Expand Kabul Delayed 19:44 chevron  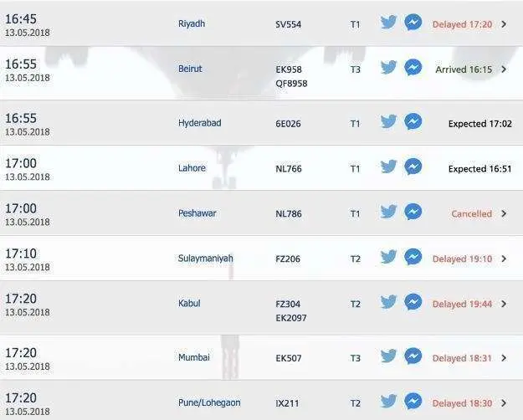click(x=504, y=304)
